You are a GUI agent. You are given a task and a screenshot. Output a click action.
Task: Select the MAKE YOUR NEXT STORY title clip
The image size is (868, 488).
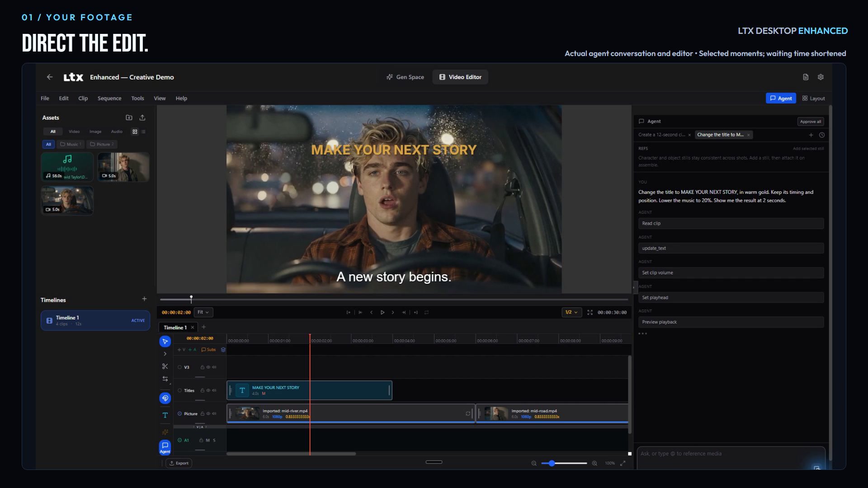pos(309,390)
